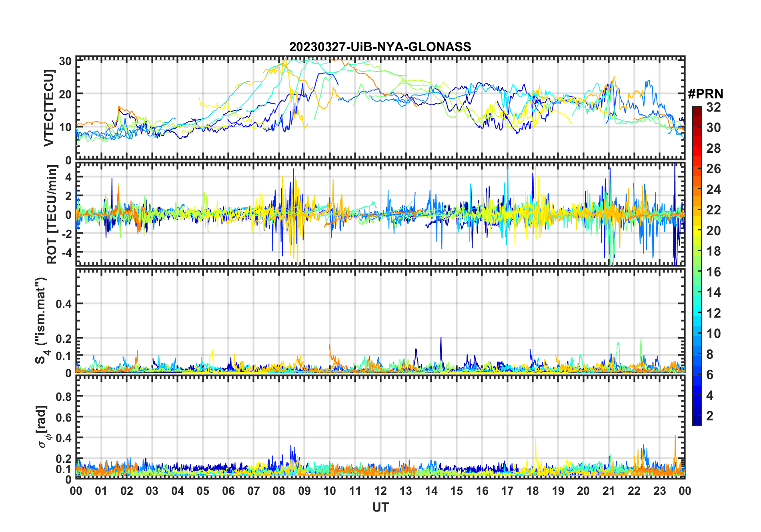761x532 pixels.
Task: Click the S4 ("ism.mat") y-axis label
Action: (42, 321)
